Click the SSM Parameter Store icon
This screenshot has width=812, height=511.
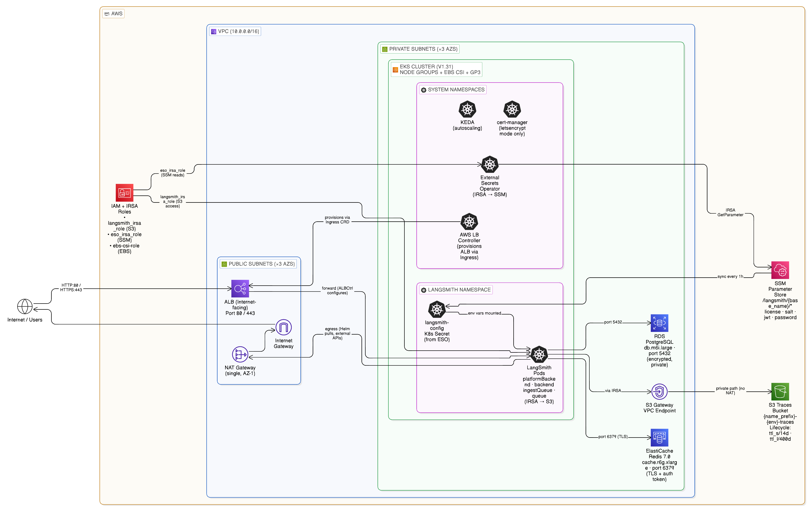click(x=780, y=270)
